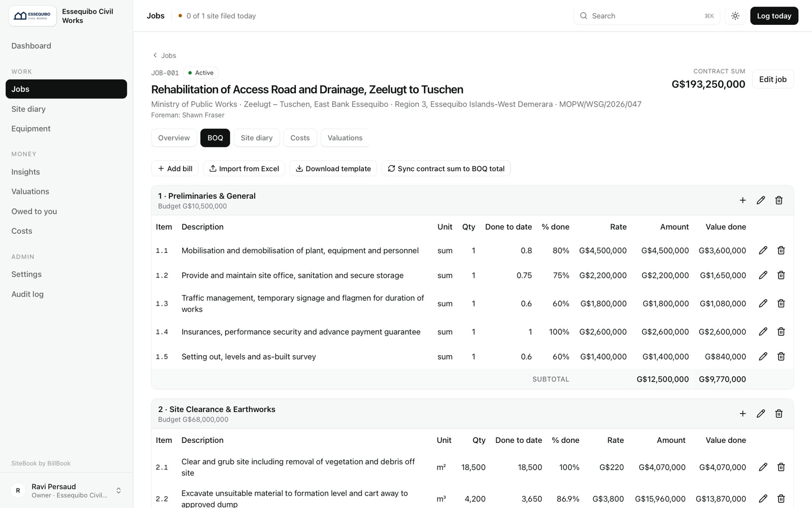Click Download template button
The image size is (812, 508).
pyautogui.click(x=333, y=169)
